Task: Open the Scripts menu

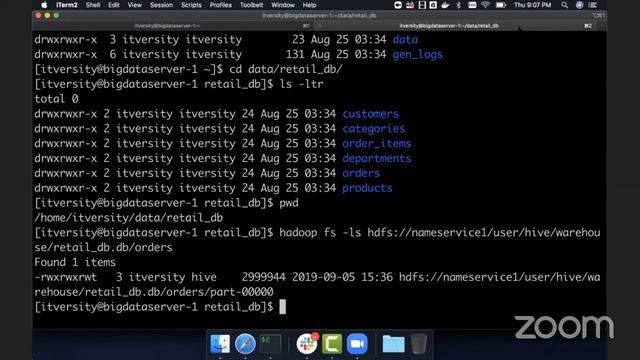Action: [x=191, y=5]
